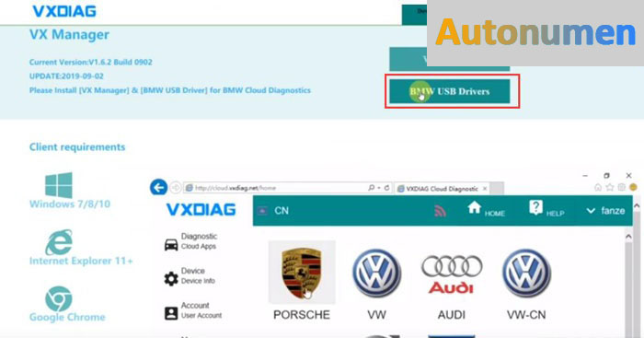Click the VXDIAG logo in embedded browser
The image size is (644, 338).
click(201, 210)
